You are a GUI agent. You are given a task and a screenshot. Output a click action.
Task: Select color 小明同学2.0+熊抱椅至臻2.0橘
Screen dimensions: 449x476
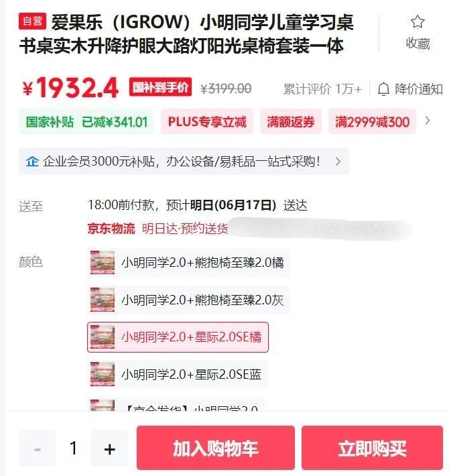click(188, 262)
